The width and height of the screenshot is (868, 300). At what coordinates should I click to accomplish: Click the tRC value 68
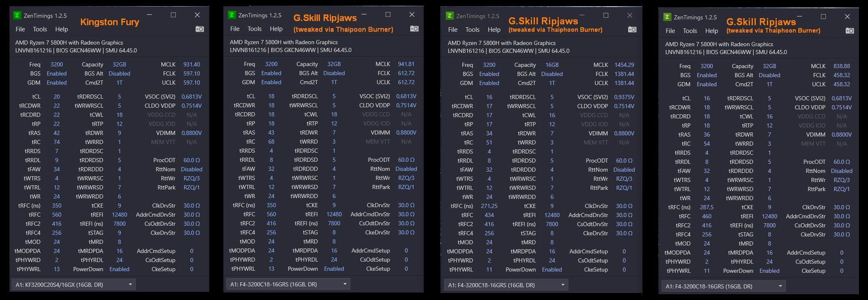click(271, 142)
